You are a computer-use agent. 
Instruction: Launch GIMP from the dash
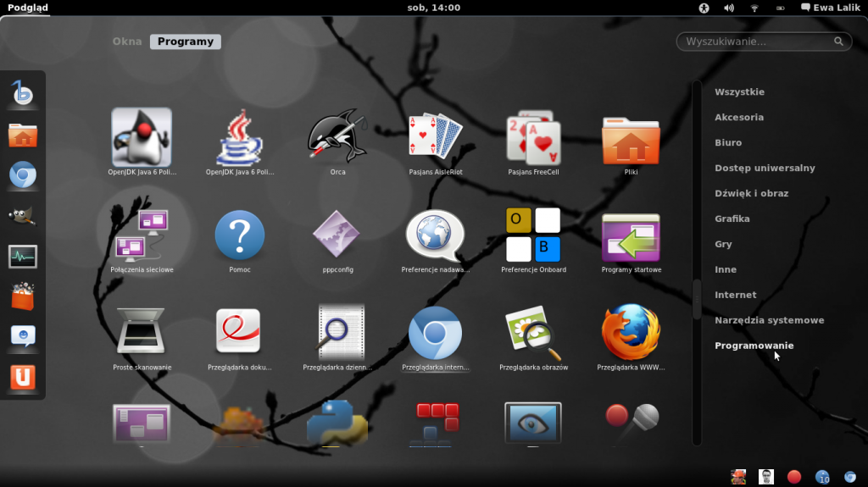point(23,216)
